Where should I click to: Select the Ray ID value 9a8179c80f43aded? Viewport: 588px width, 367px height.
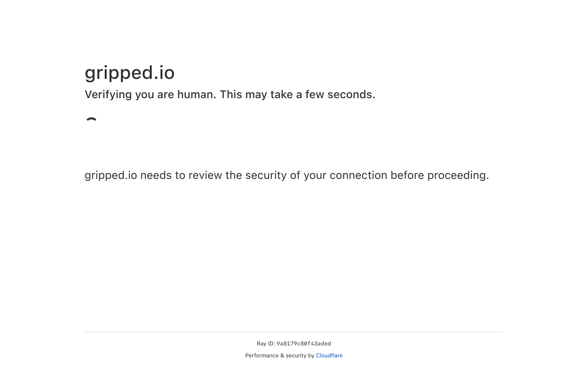(303, 343)
